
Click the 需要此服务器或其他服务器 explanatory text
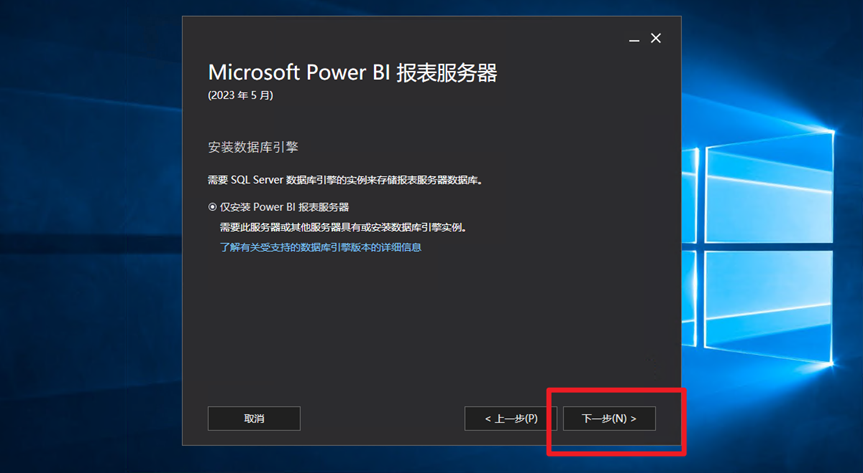point(343,227)
